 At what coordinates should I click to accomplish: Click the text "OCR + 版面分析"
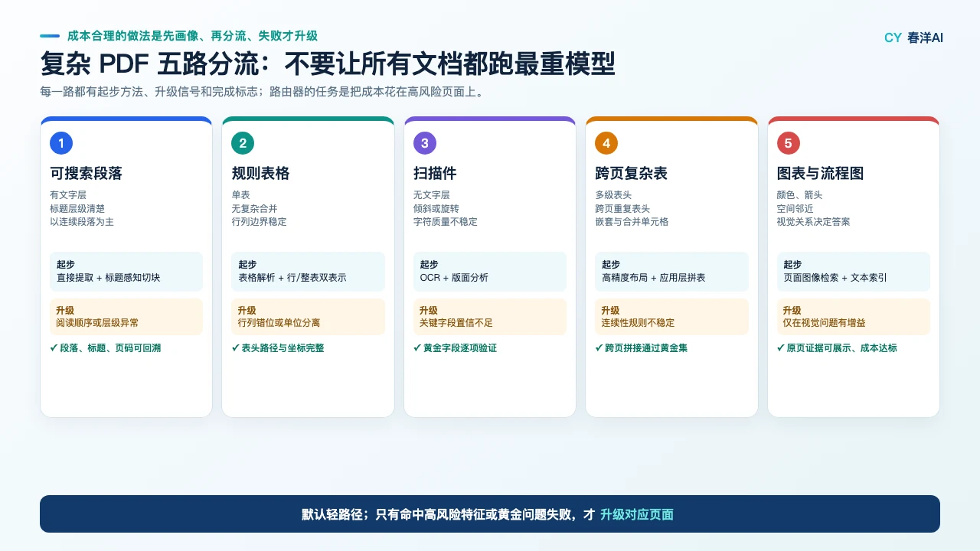454,278
